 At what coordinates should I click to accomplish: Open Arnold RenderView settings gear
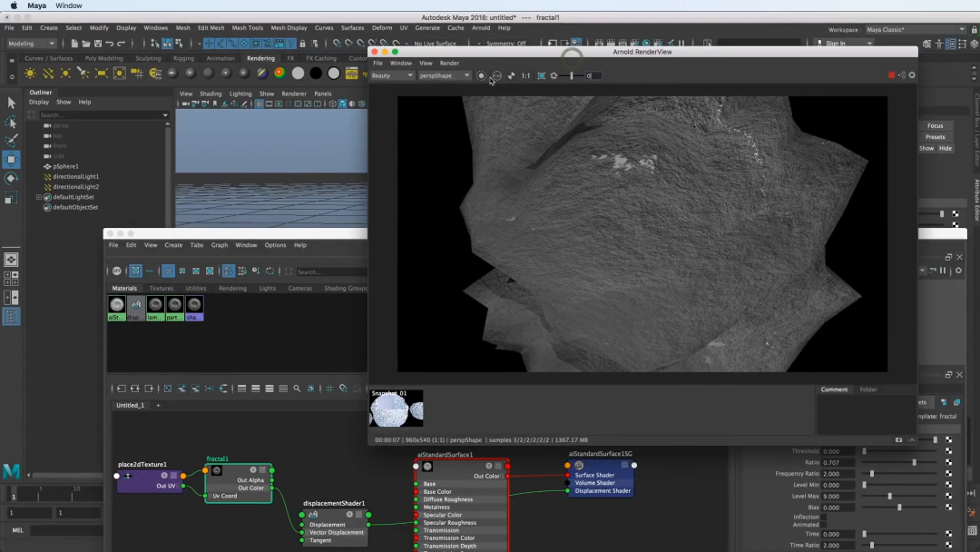pos(912,75)
